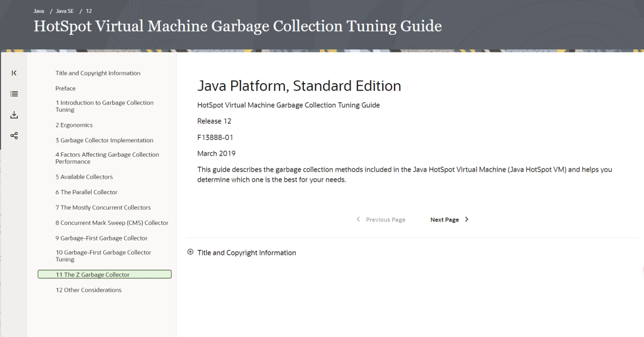Click the share icon in the sidebar
This screenshot has width=644, height=337.
click(14, 136)
